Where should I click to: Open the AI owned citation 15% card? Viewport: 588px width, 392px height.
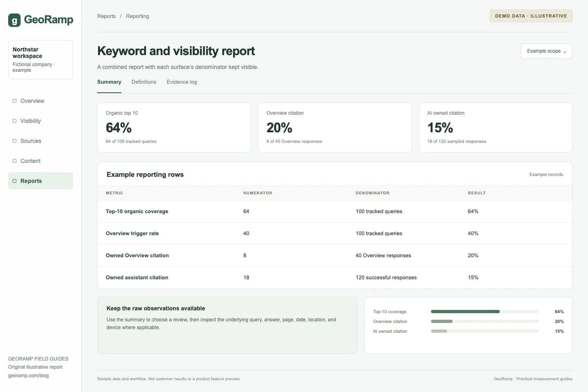tap(495, 127)
